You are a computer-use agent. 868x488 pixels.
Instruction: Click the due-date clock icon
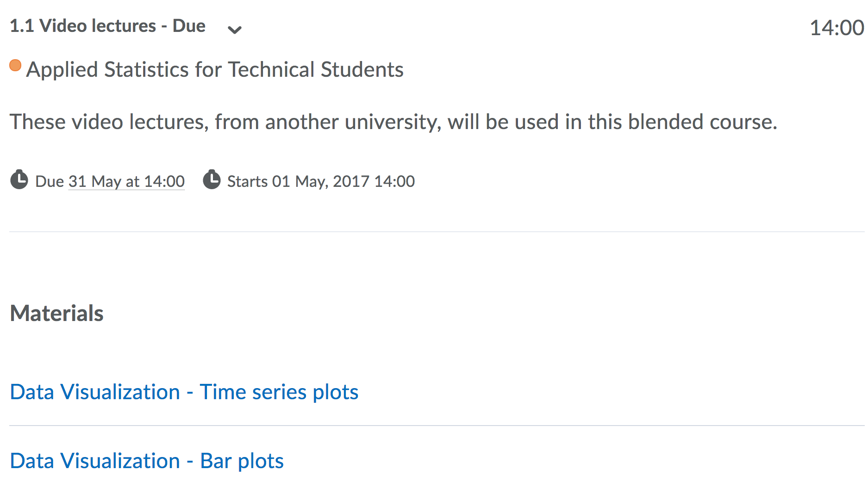tap(19, 180)
